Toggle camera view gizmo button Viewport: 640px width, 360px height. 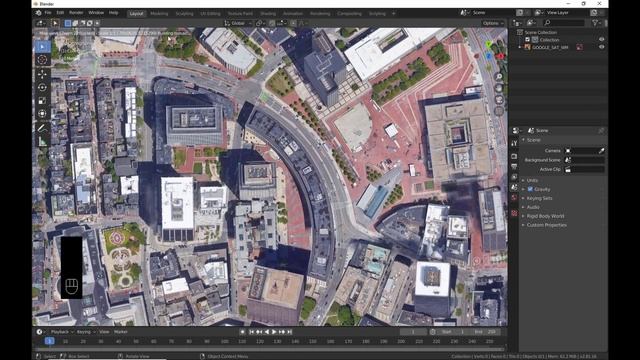[499, 100]
